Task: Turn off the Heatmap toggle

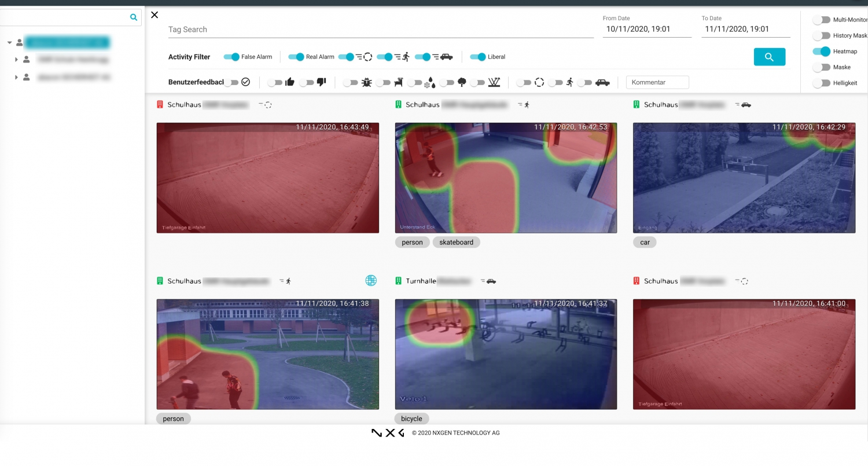Action: pyautogui.click(x=822, y=52)
